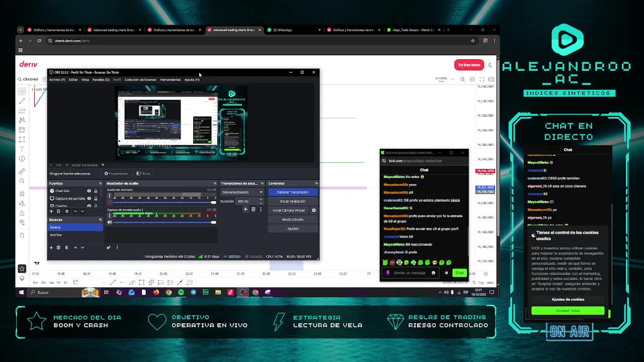
Task: Lock the Captura de pantalla source
Action: pos(96,199)
